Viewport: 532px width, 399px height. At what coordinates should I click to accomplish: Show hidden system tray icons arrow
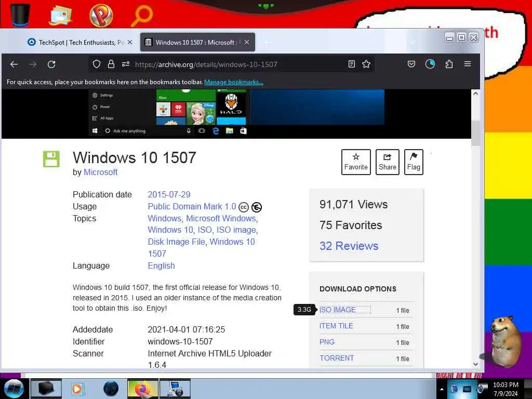(x=442, y=389)
